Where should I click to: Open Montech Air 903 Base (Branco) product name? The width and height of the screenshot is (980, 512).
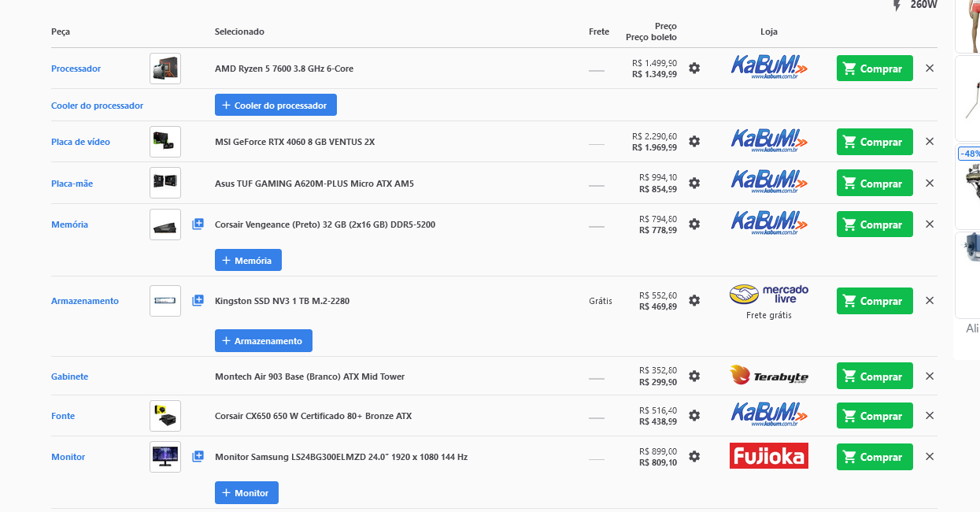(309, 377)
